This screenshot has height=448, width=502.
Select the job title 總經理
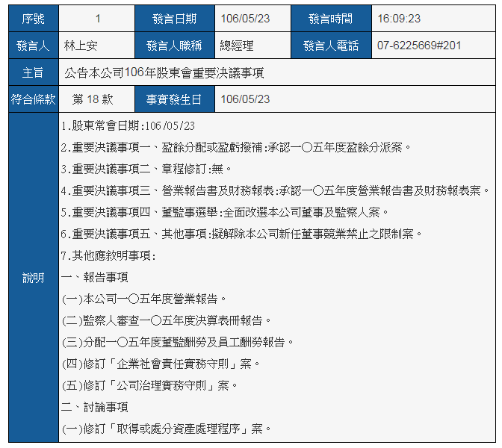[x=236, y=46]
